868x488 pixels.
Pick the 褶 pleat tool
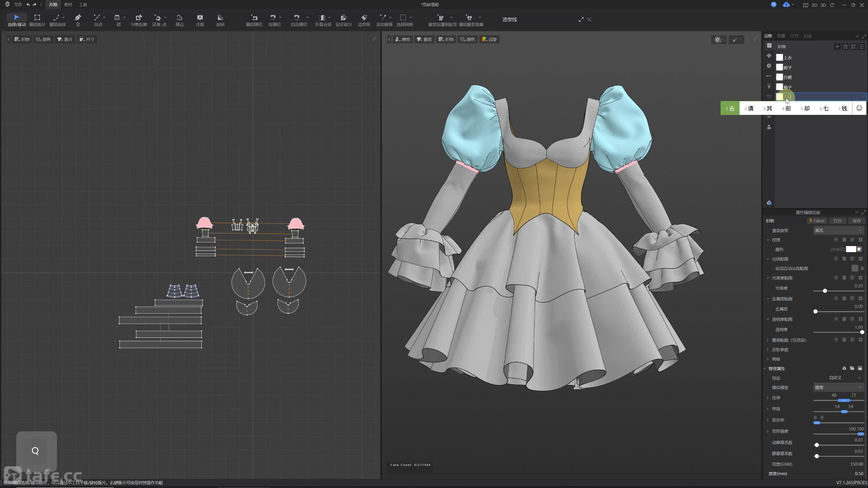pos(118,20)
